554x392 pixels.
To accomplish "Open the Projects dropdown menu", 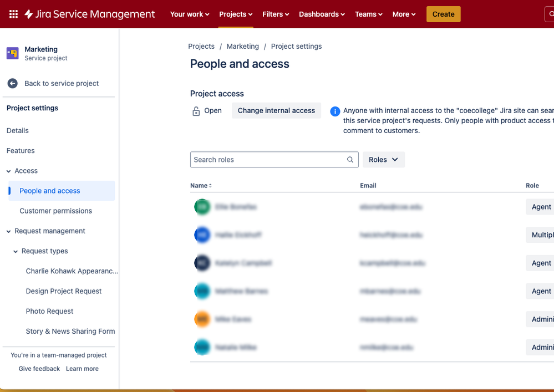I will [236, 14].
